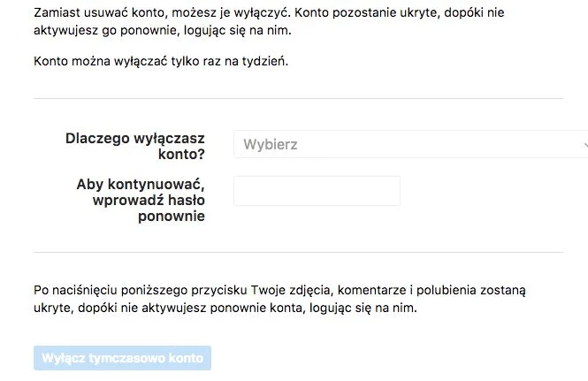Expand the chevron arrow of reason selector
Viewport: 588px width, 381px height.
pos(585,145)
